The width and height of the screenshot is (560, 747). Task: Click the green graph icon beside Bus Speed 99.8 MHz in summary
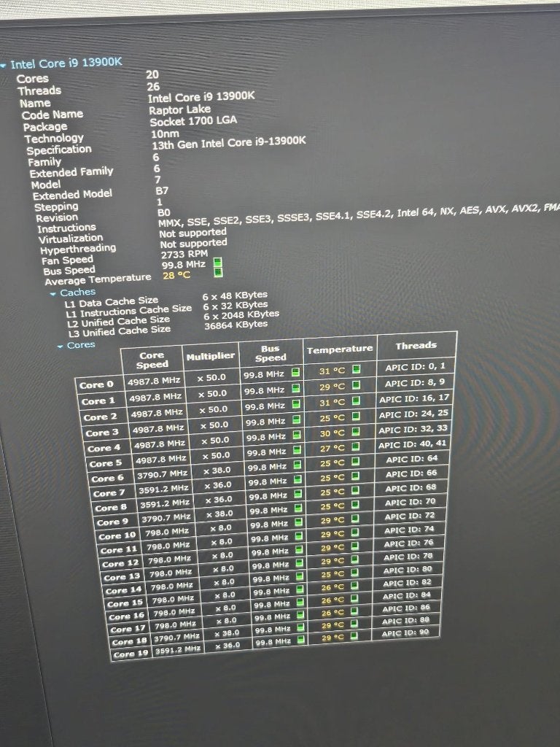[x=217, y=262]
